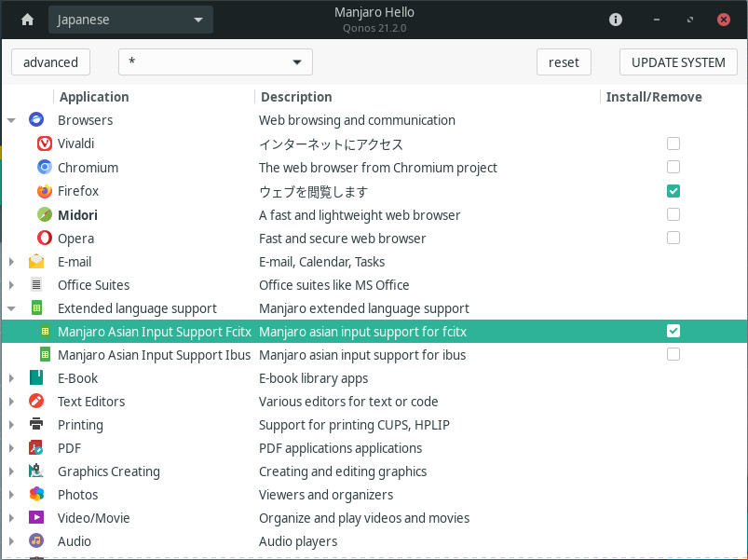748x560 pixels.
Task: Click the Application column header
Action: (94, 97)
